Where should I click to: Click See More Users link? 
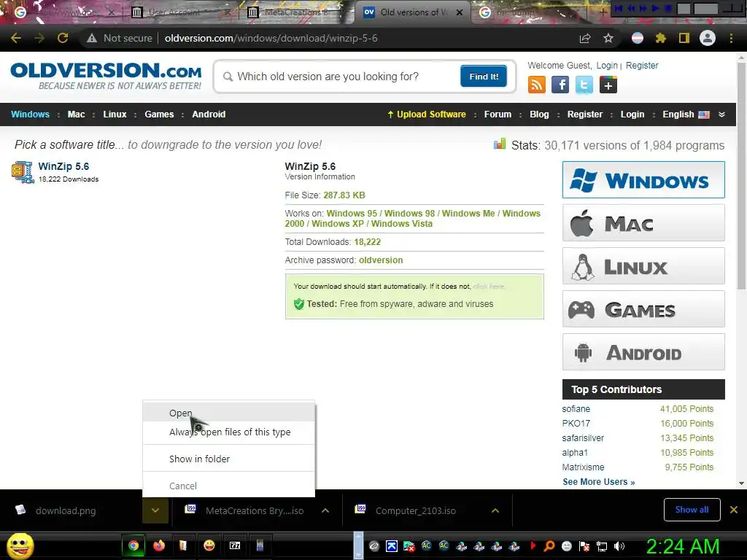598,482
